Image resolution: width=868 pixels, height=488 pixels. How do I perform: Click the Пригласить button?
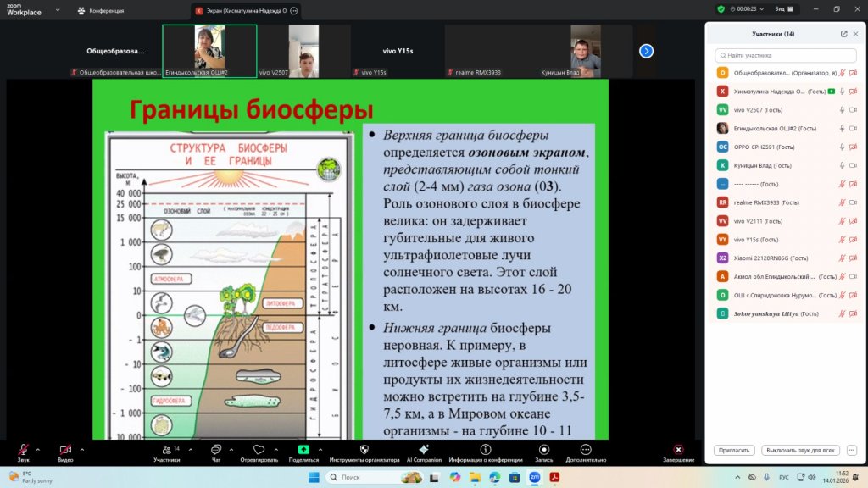point(734,450)
